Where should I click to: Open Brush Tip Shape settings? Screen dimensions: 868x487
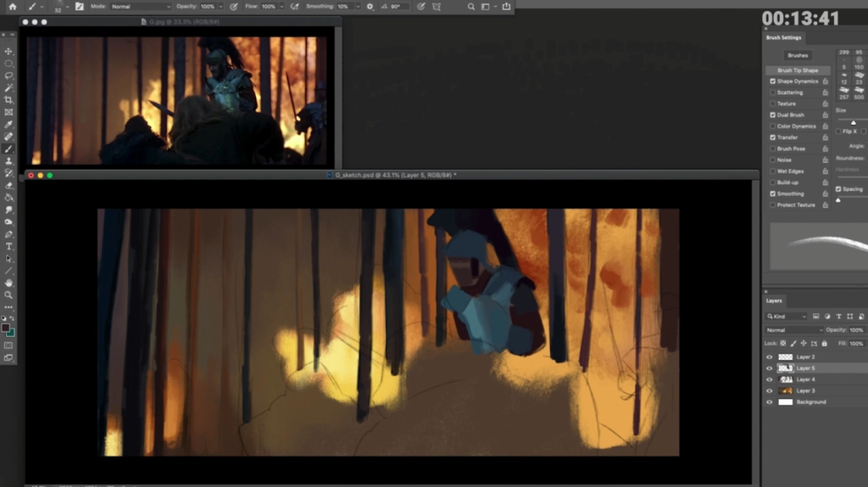coord(797,70)
